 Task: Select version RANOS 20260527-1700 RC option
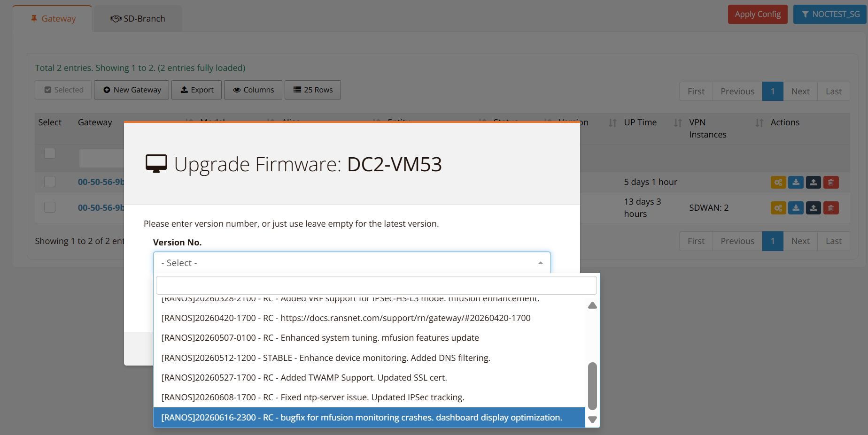(x=369, y=378)
